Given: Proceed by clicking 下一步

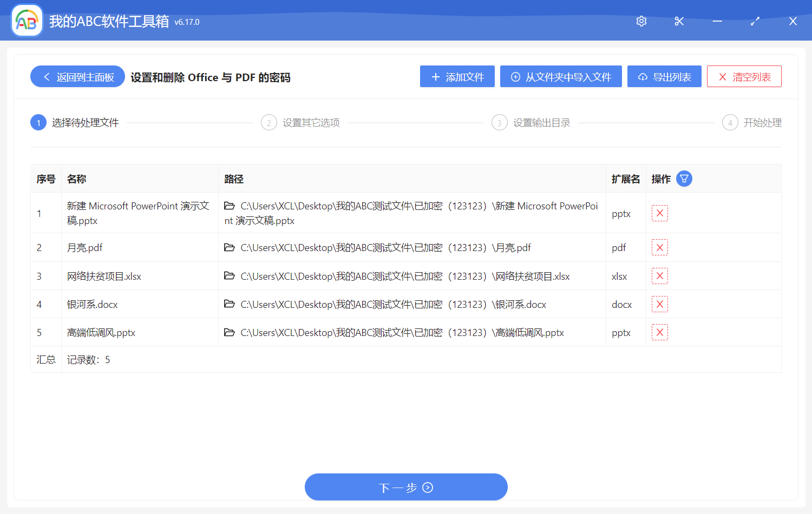Looking at the screenshot, I should click(x=406, y=487).
